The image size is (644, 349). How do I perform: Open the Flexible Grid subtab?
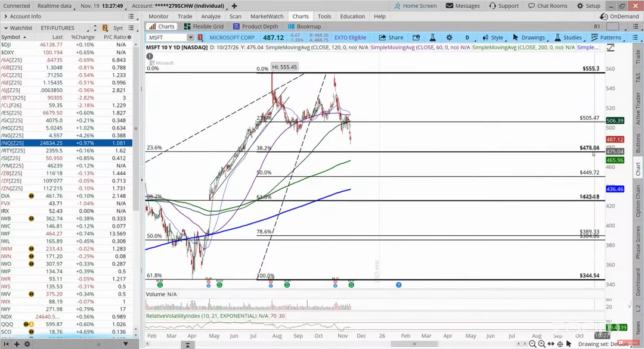pyautogui.click(x=204, y=26)
